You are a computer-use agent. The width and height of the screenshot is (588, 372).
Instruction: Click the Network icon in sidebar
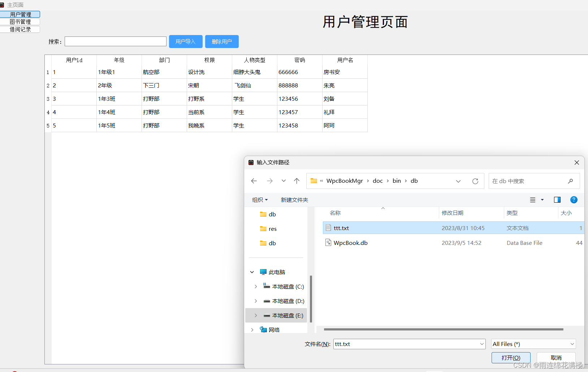(x=263, y=329)
